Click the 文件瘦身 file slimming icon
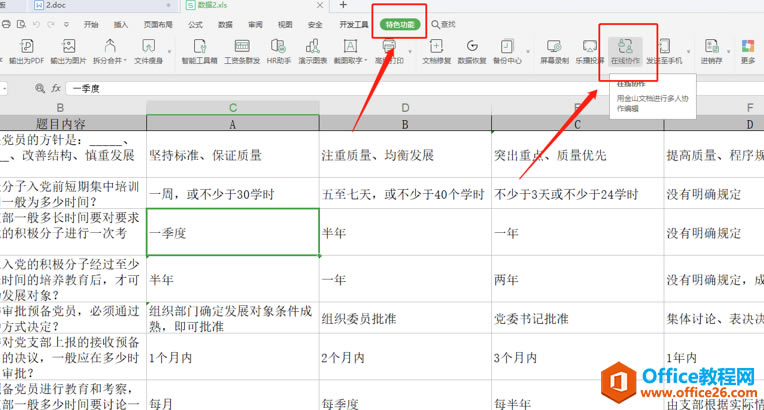 (148, 47)
